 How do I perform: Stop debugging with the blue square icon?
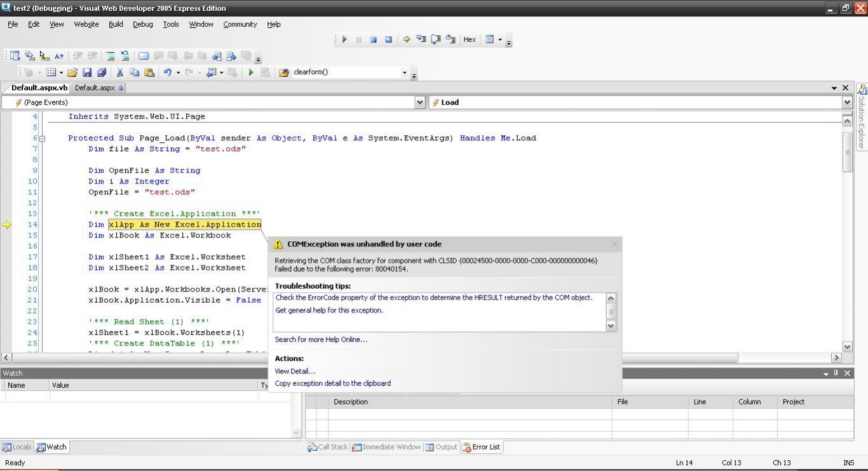[x=374, y=39]
